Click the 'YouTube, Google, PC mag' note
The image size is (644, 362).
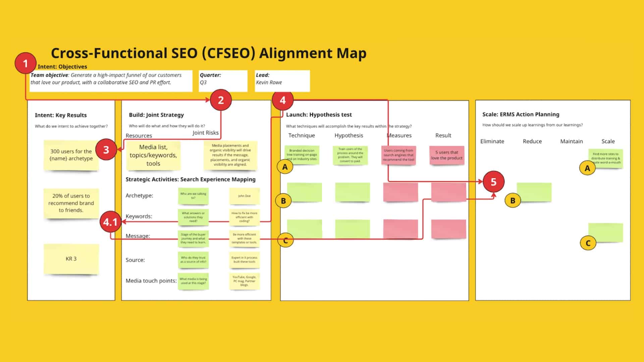click(x=245, y=281)
